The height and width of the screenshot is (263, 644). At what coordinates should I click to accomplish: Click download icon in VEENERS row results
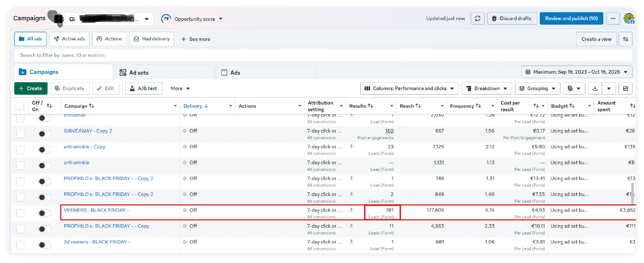[351, 210]
